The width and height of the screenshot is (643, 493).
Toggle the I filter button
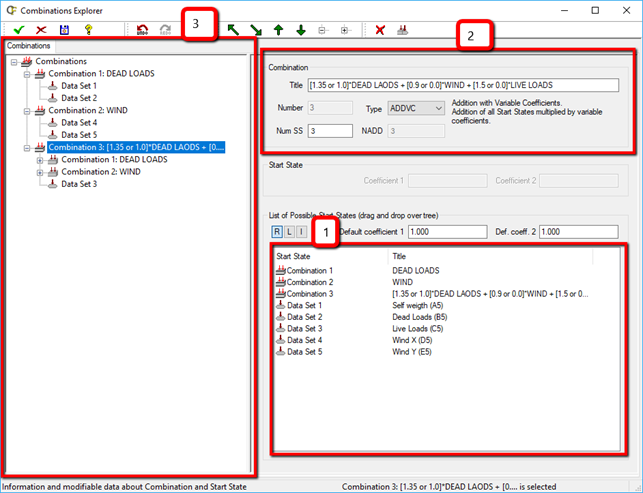pyautogui.click(x=301, y=232)
